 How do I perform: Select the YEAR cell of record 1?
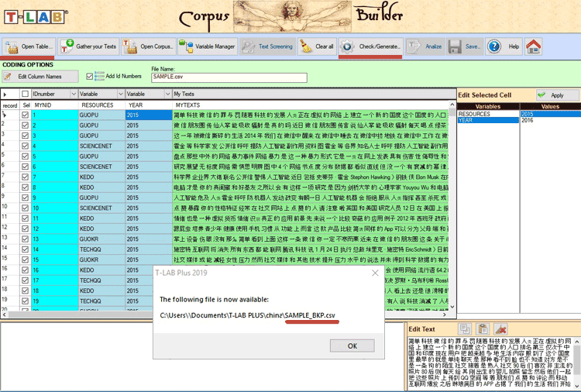(x=149, y=115)
